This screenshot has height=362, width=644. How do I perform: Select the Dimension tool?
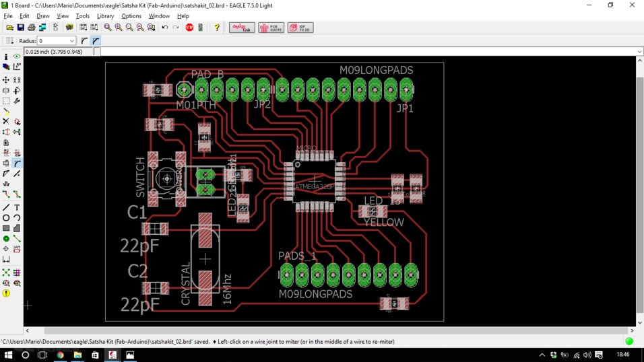[6, 260]
